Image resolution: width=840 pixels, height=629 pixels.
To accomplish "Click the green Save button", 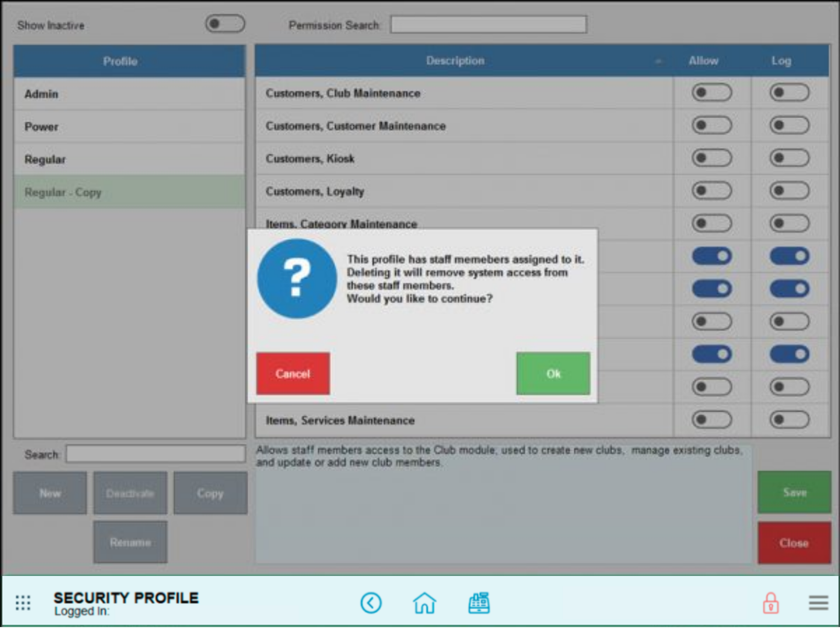I will (x=794, y=492).
